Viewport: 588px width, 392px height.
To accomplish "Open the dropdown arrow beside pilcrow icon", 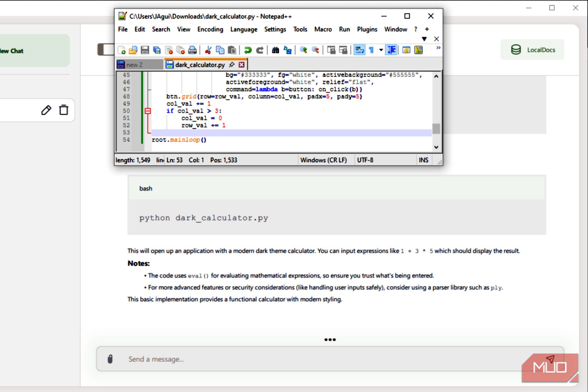I will (381, 50).
